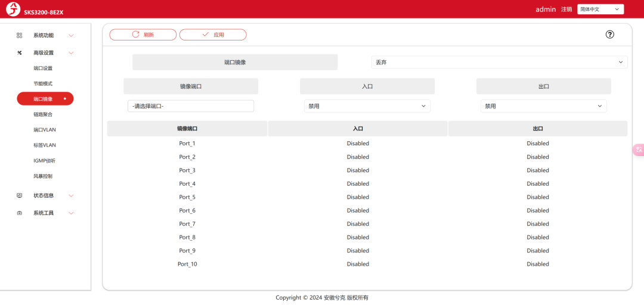Click the 状态信息 monitor icon
The width and height of the screenshot is (644, 305).
19,195
